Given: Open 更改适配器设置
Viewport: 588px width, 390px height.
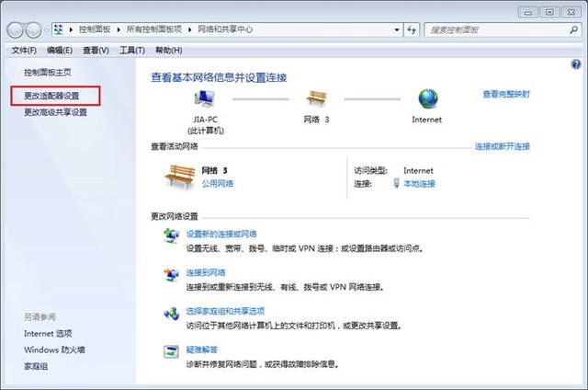Looking at the screenshot, I should (x=51, y=96).
